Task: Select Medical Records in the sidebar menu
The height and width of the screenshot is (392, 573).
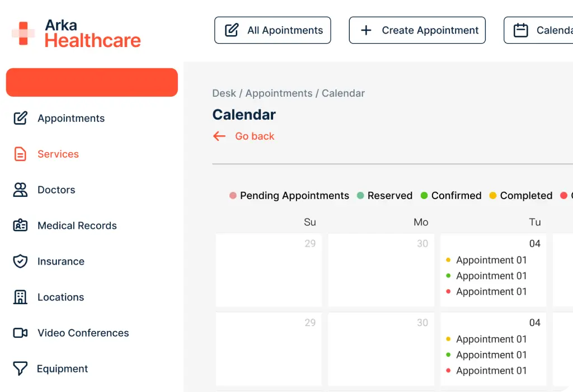Action: (x=77, y=225)
